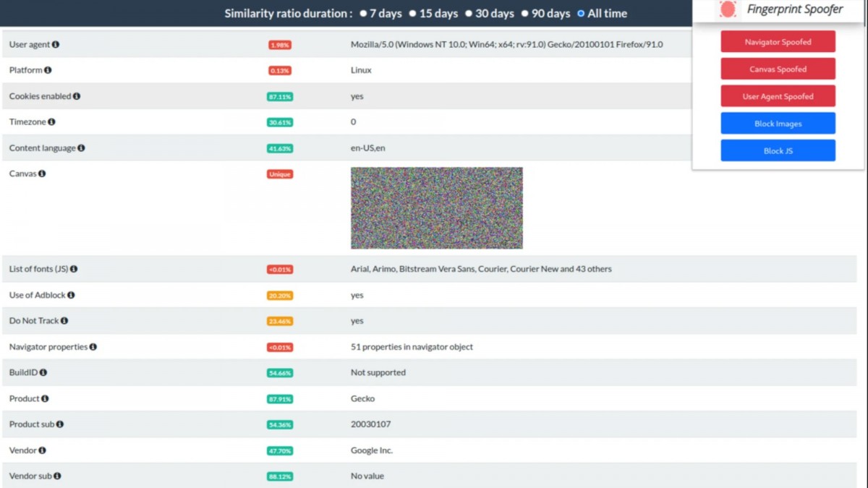Click the Similarity ratio duration label
The height and width of the screenshot is (488, 868).
[289, 14]
